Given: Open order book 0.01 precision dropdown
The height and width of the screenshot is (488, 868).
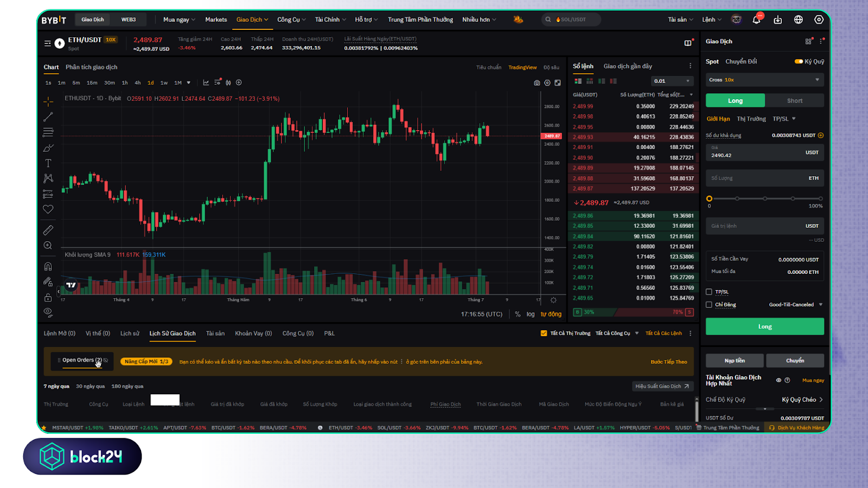Looking at the screenshot, I should 672,81.
